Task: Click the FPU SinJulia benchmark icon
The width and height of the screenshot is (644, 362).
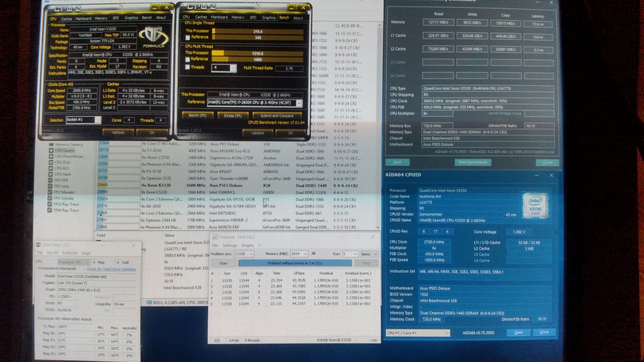Action: (x=50, y=198)
